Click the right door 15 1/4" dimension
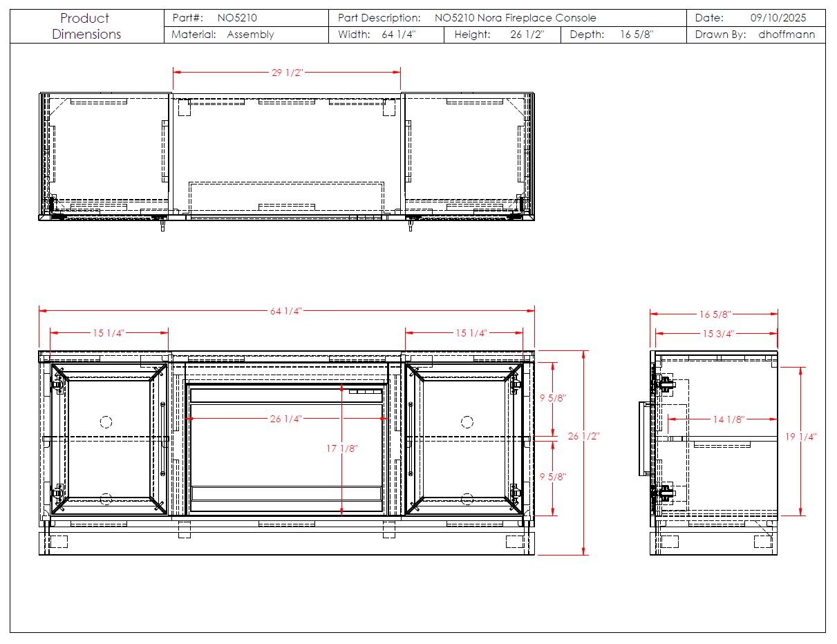 click(x=471, y=333)
